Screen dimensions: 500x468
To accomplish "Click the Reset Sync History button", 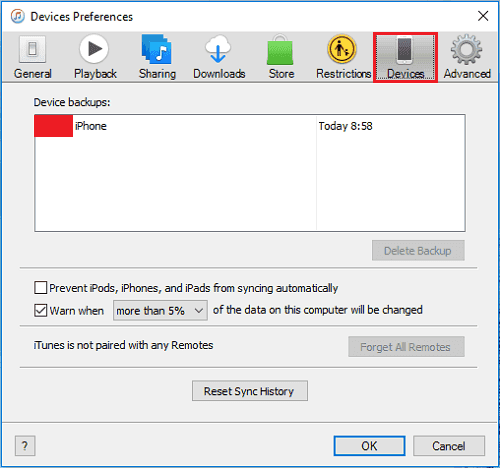I will 250,391.
